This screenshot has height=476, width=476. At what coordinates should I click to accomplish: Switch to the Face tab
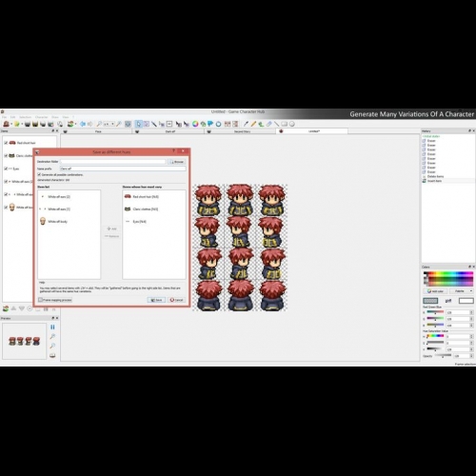(98, 131)
